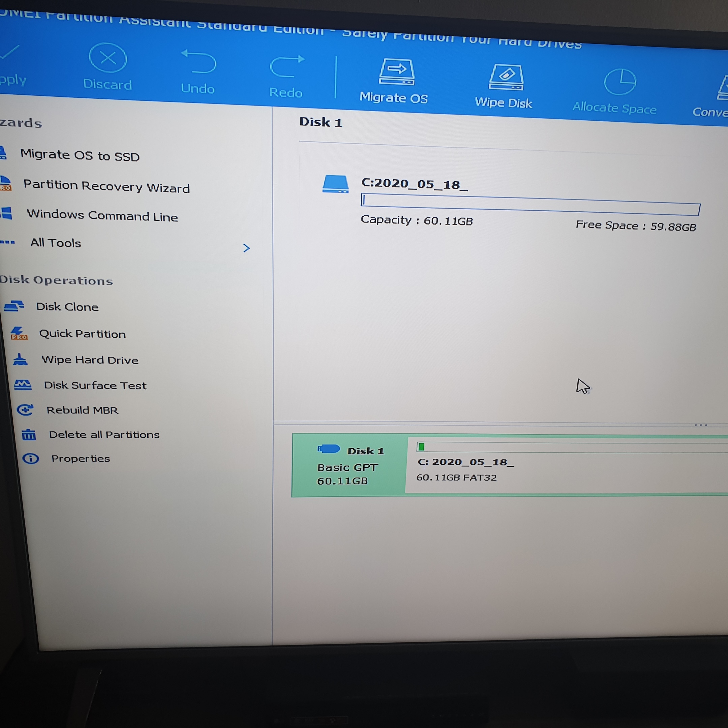Open All Tools menu entry
Image resolution: width=728 pixels, height=728 pixels.
tap(56, 243)
